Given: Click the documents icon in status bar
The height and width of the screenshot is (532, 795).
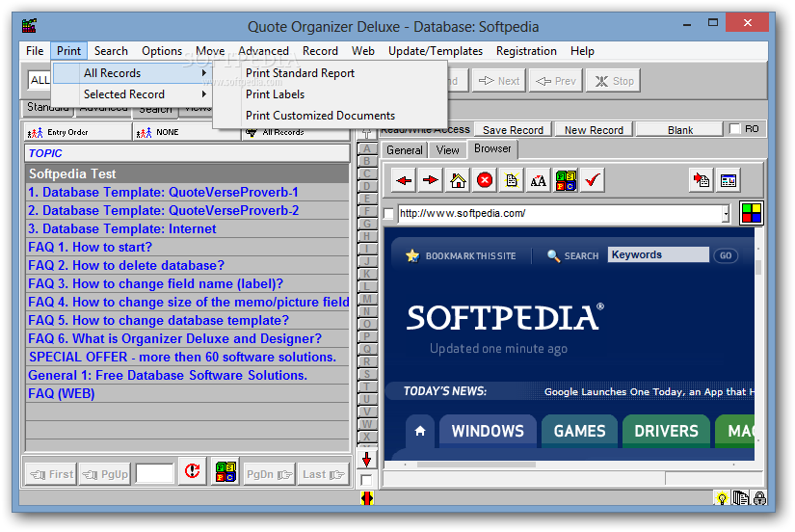Looking at the screenshot, I should click(741, 498).
